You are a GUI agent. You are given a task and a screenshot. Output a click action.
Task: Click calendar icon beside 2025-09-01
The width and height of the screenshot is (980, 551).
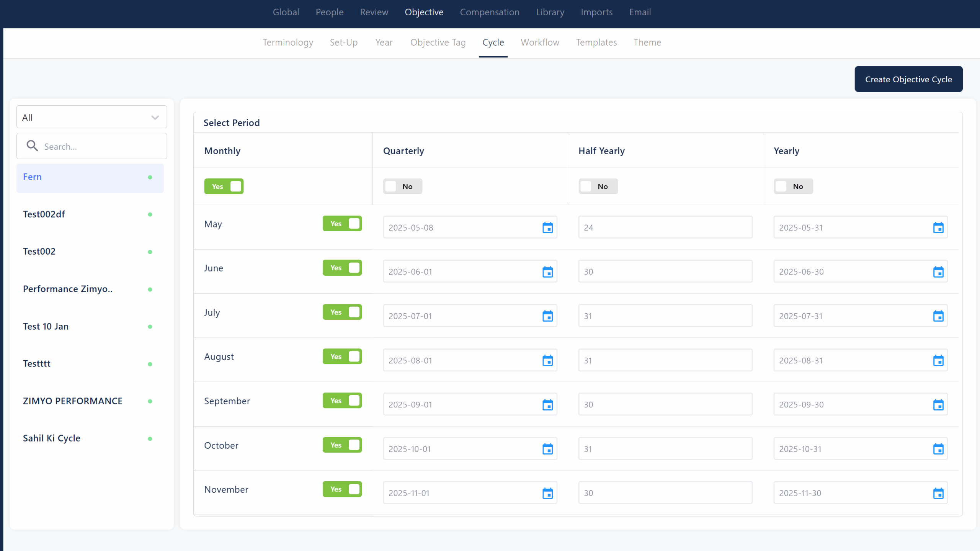547,405
